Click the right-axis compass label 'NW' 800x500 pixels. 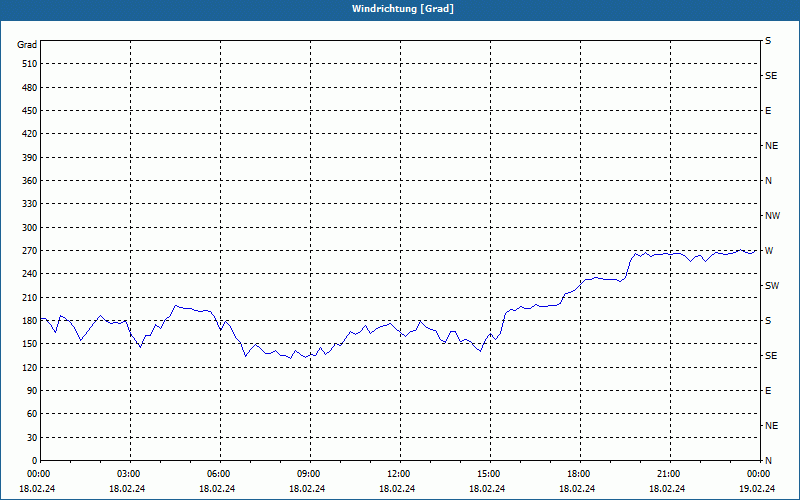tap(772, 216)
